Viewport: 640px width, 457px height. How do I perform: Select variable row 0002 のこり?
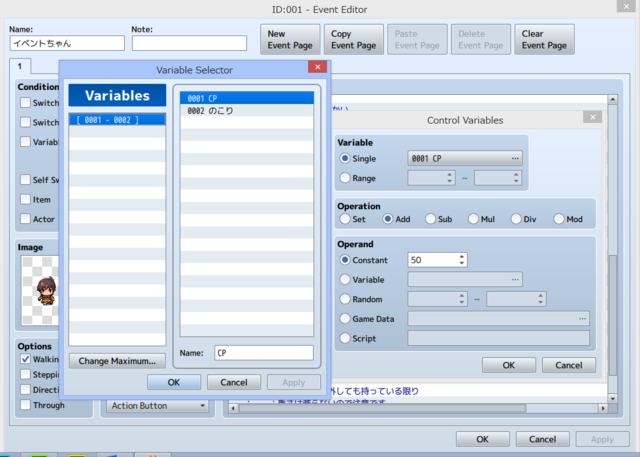[247, 111]
